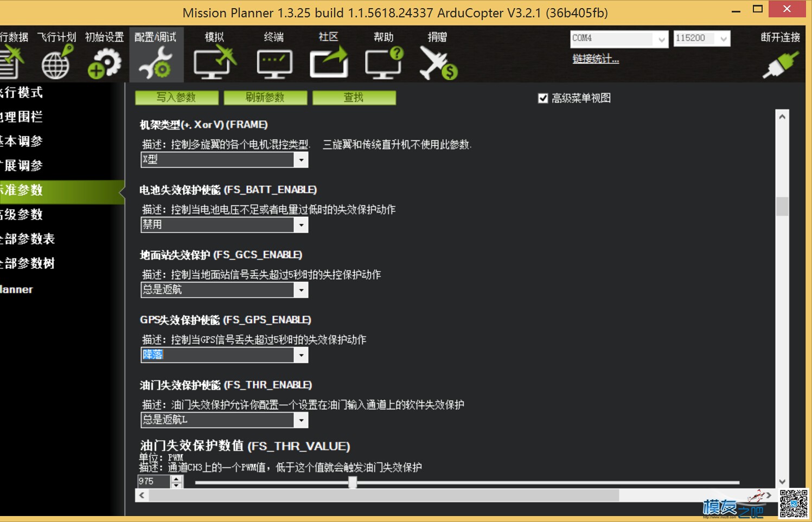Select 全部参数表 in the sidebar
The width and height of the screenshot is (812, 522).
[x=27, y=239]
